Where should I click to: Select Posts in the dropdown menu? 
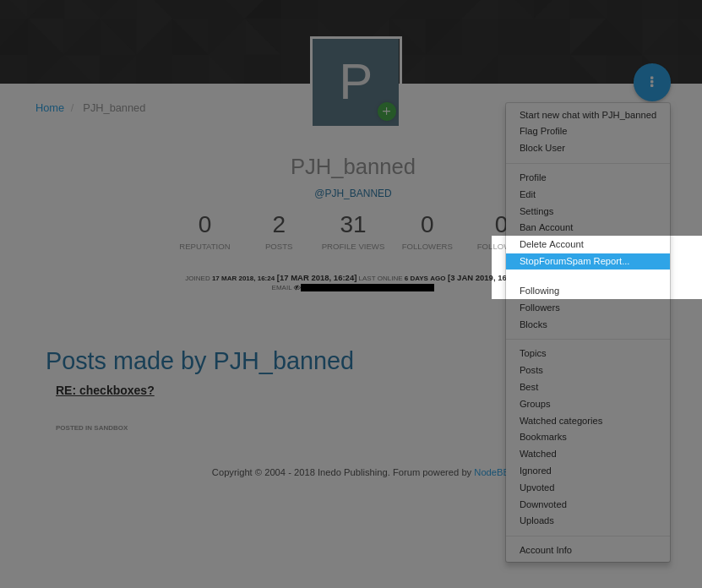[588, 370]
